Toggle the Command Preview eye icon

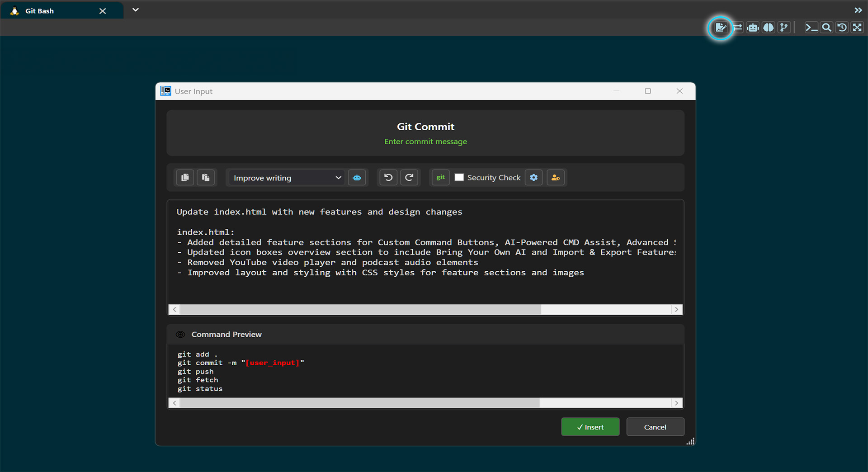click(180, 334)
